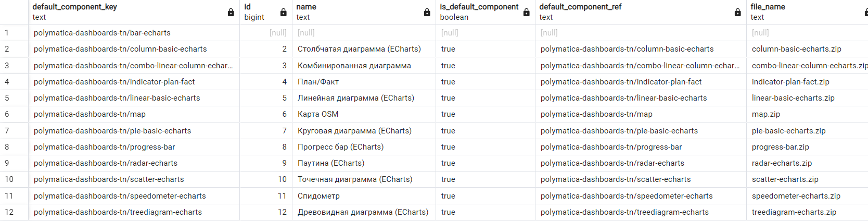The width and height of the screenshot is (868, 221).
Task: Click the lock icon in default_component_key column
Action: coord(231,13)
